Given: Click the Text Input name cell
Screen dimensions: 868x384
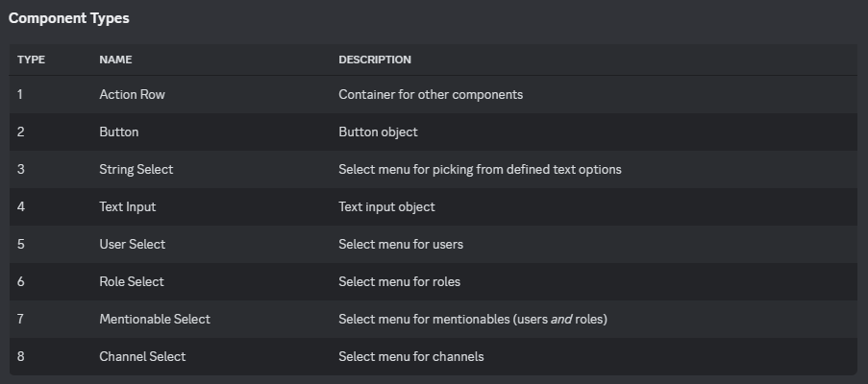Looking at the screenshot, I should pyautogui.click(x=128, y=206).
